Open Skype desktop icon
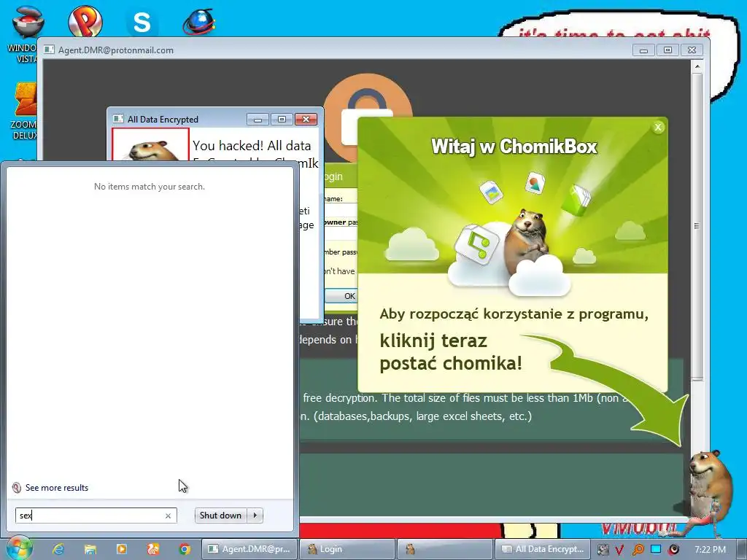The image size is (747, 560). (x=142, y=22)
